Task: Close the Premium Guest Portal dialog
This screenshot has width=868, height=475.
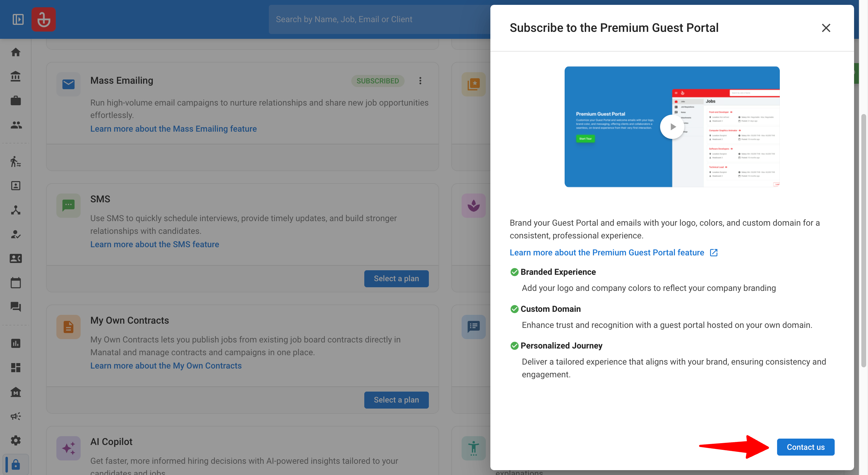Action: tap(826, 28)
